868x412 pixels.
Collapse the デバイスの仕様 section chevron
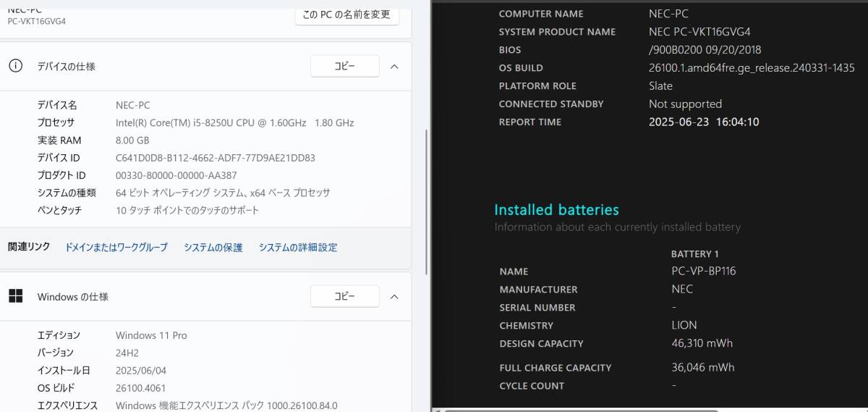[394, 66]
